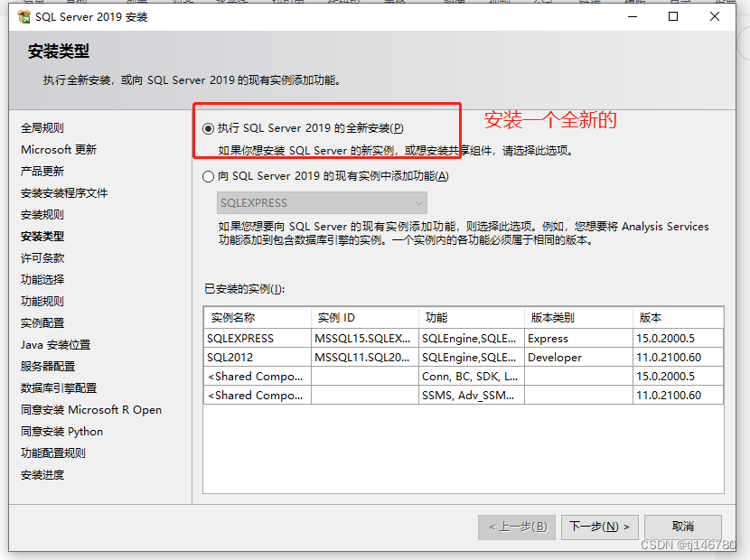
Task: Click the 已安装的实例 list label
Action: tap(244, 289)
